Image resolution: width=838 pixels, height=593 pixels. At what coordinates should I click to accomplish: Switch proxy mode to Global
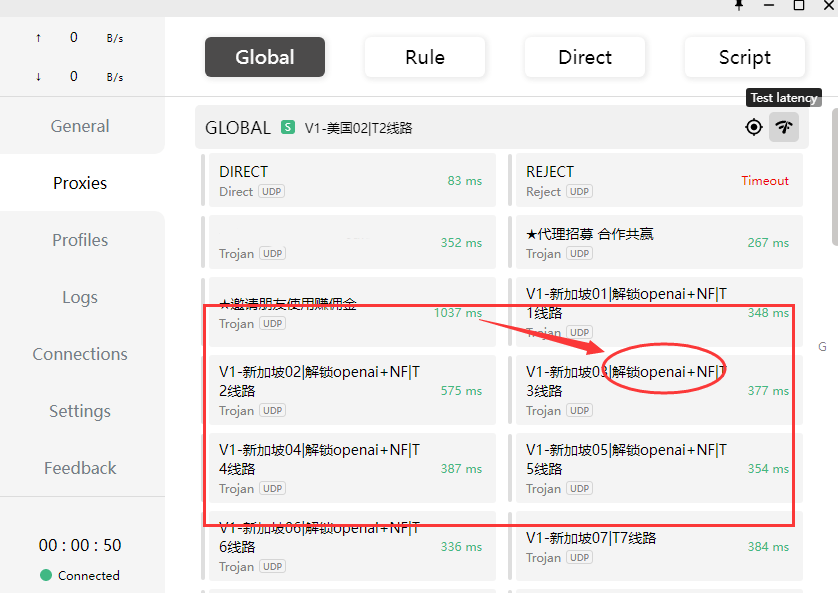(x=265, y=57)
